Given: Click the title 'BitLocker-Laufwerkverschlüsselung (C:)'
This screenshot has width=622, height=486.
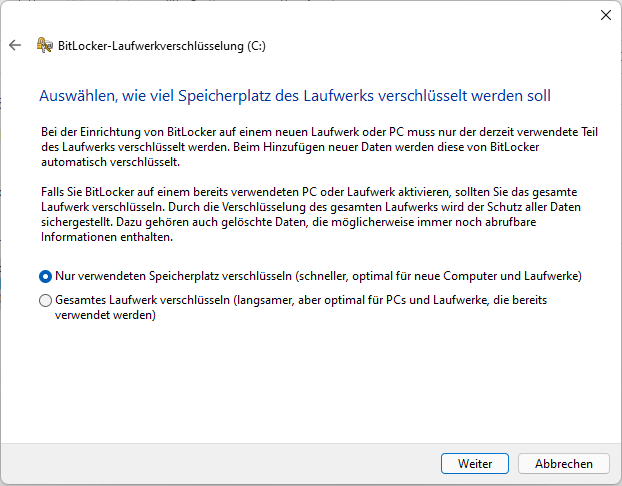Looking at the screenshot, I should click(162, 46).
